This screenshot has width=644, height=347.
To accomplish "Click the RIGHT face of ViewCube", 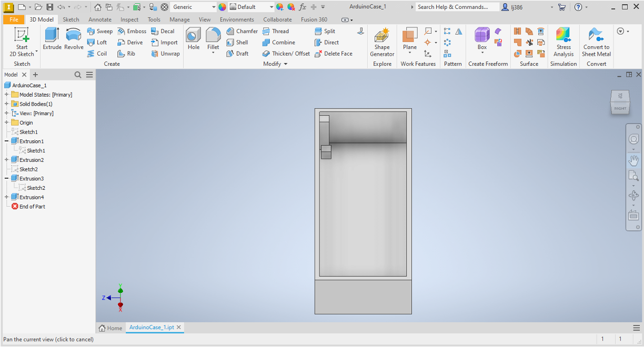I will click(x=620, y=104).
